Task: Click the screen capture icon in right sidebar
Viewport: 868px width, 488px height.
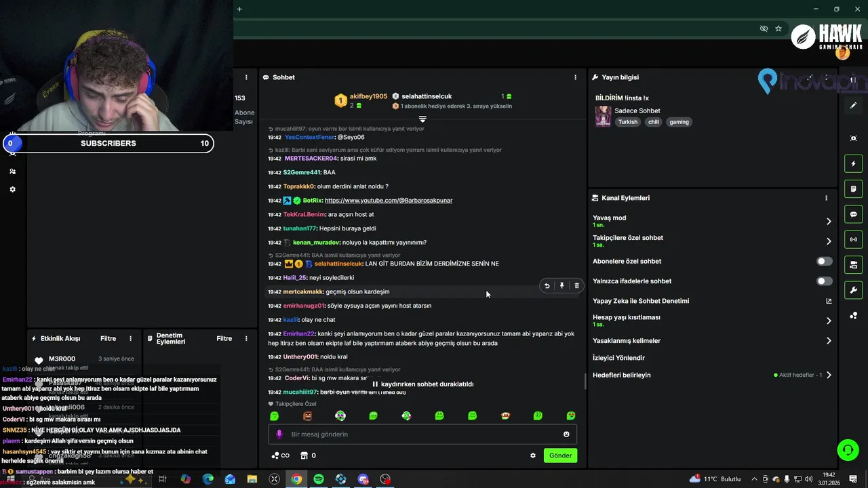Action: coord(853,138)
